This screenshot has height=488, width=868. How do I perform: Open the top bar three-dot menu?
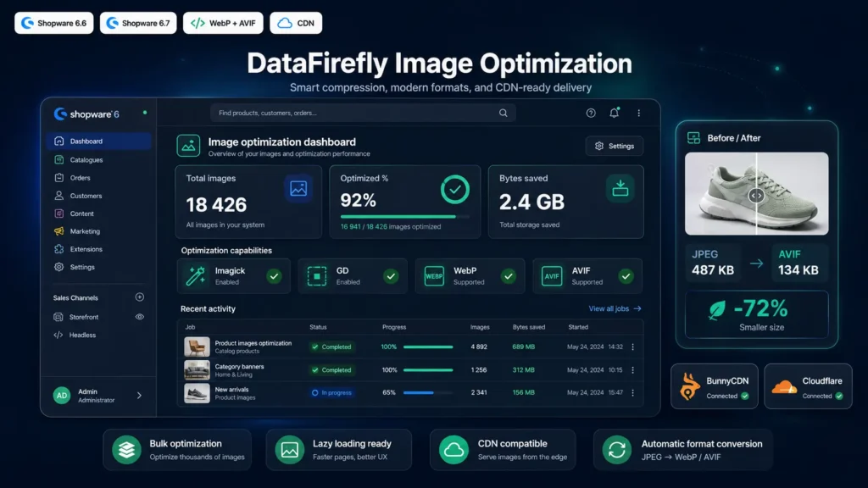point(638,113)
